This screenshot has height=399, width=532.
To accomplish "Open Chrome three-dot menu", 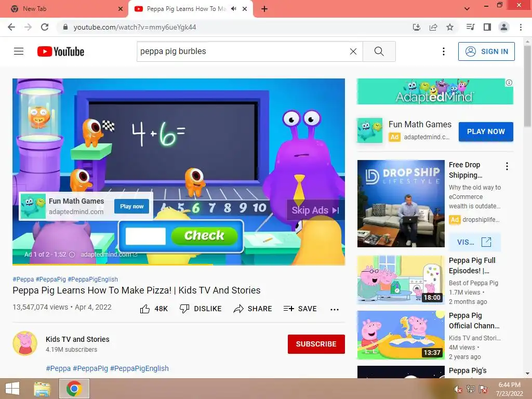I will 521,27.
